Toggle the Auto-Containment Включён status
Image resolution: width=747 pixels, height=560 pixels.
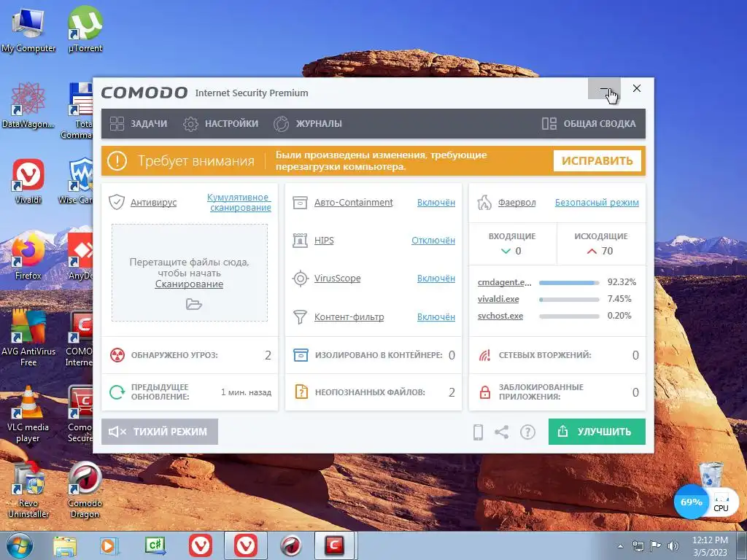pos(436,203)
